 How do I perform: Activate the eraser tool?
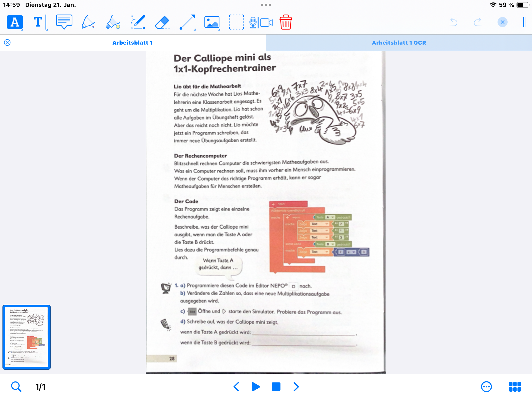[x=162, y=23]
